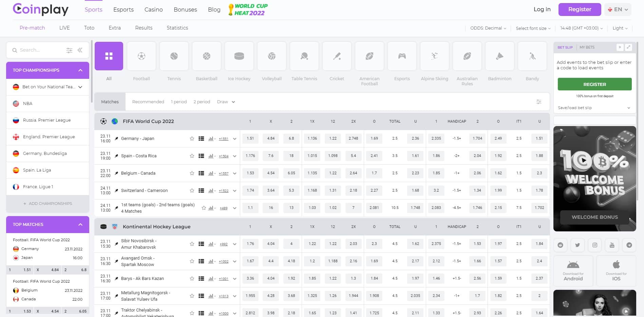644x317 pixels.
Task: Favorite the Germany - Japan match star
Action: point(192,139)
